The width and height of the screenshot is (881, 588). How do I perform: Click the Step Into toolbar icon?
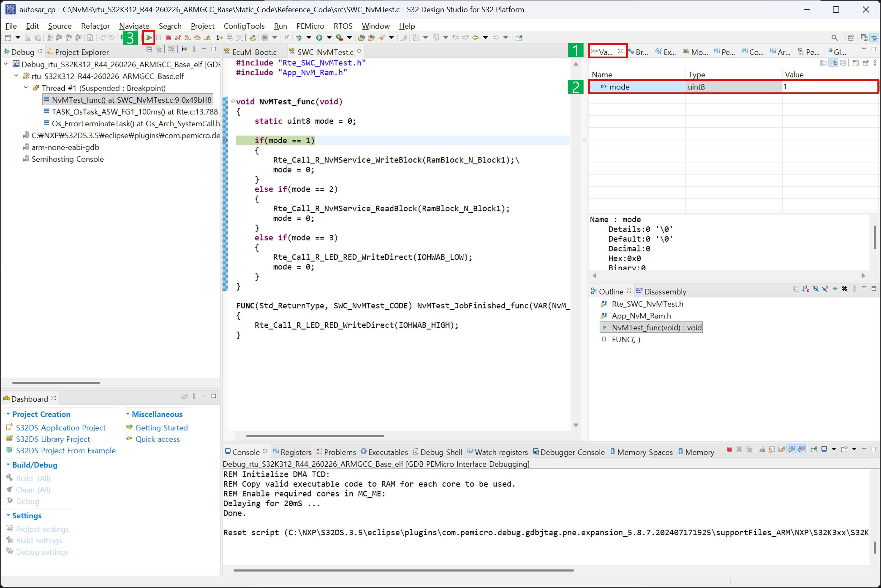click(x=187, y=38)
